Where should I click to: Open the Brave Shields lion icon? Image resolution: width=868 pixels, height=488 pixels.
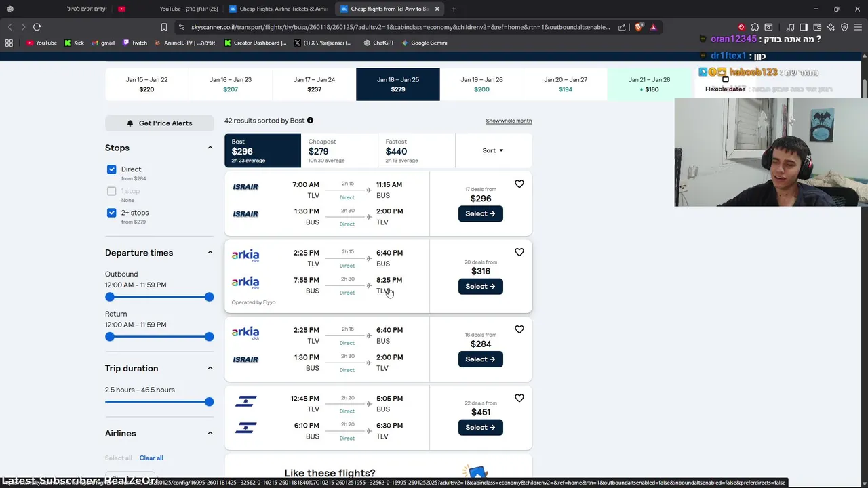click(639, 27)
